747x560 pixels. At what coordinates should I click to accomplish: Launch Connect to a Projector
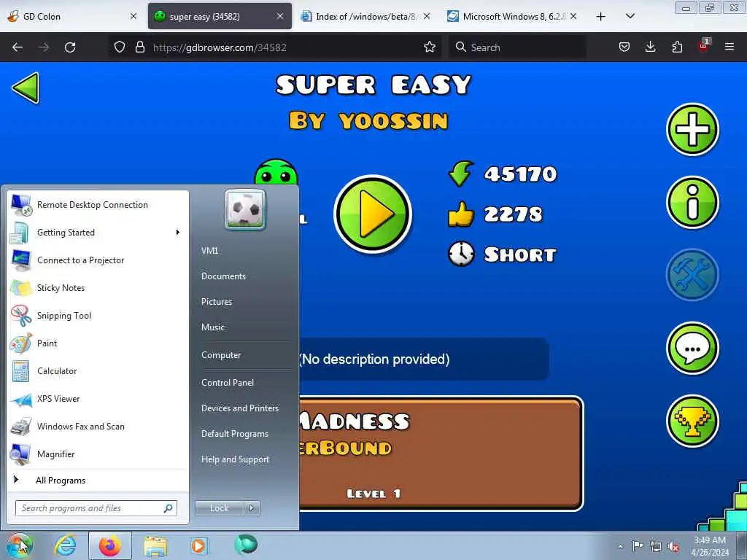pos(98,260)
